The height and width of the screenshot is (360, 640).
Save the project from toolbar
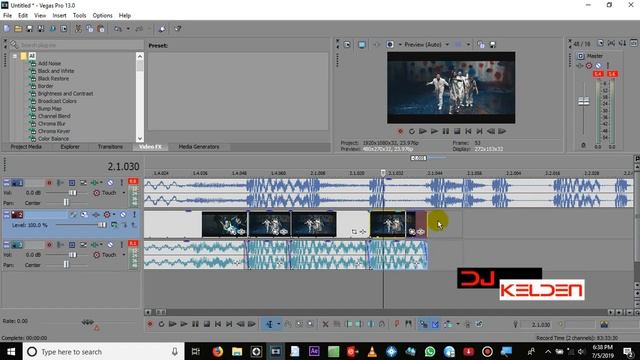pos(29,29)
